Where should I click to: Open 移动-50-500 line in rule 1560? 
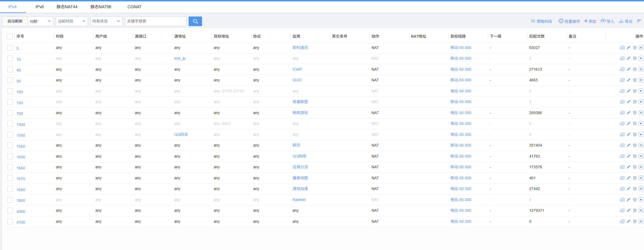coord(461,145)
